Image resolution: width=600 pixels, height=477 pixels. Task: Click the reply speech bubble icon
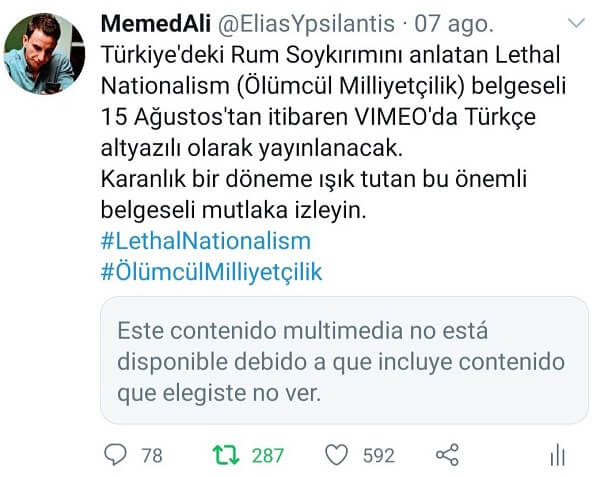coord(117,455)
